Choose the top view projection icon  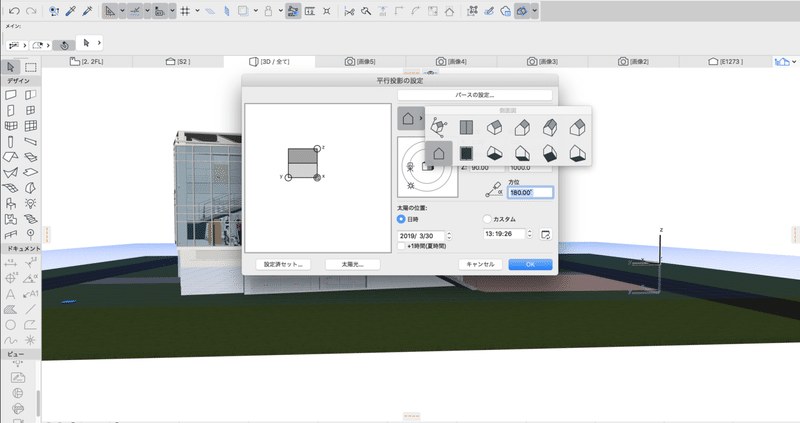click(x=466, y=127)
